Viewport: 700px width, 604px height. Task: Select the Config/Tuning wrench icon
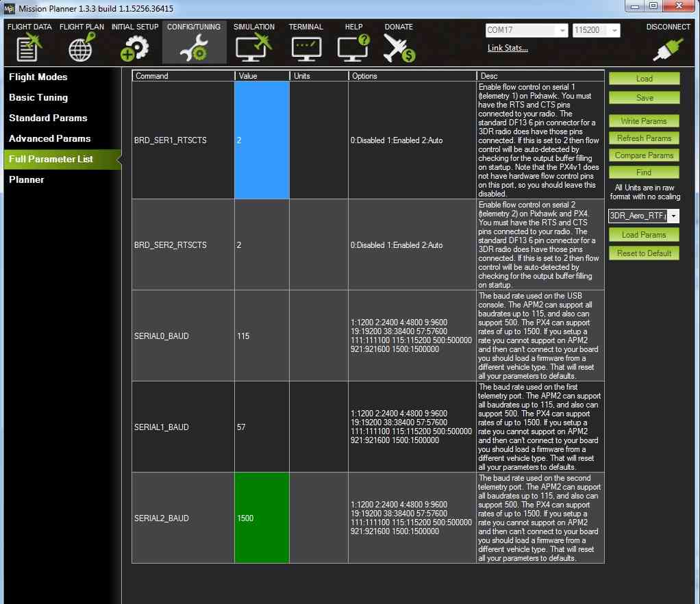pyautogui.click(x=194, y=48)
